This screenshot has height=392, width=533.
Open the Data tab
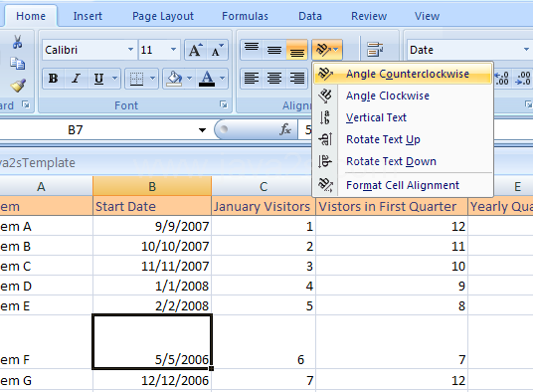click(x=310, y=16)
